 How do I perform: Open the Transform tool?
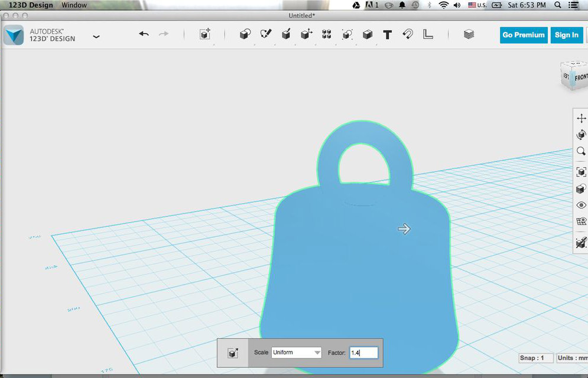point(205,34)
